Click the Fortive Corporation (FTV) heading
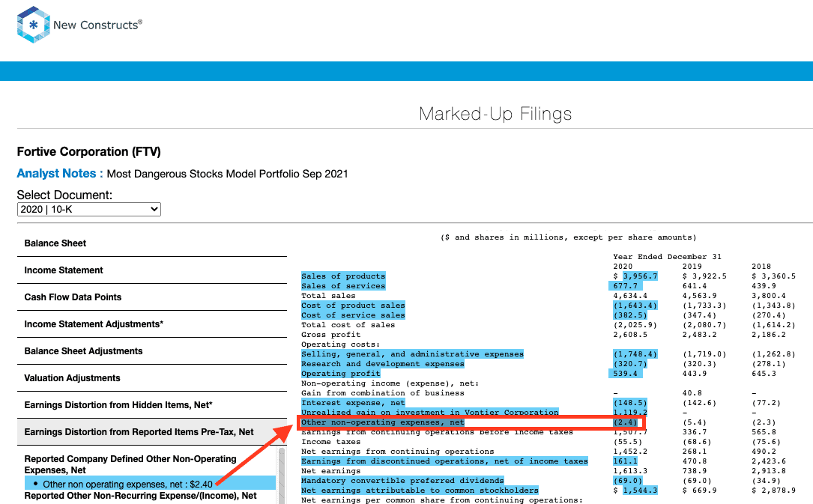The height and width of the screenshot is (504, 813). click(88, 152)
